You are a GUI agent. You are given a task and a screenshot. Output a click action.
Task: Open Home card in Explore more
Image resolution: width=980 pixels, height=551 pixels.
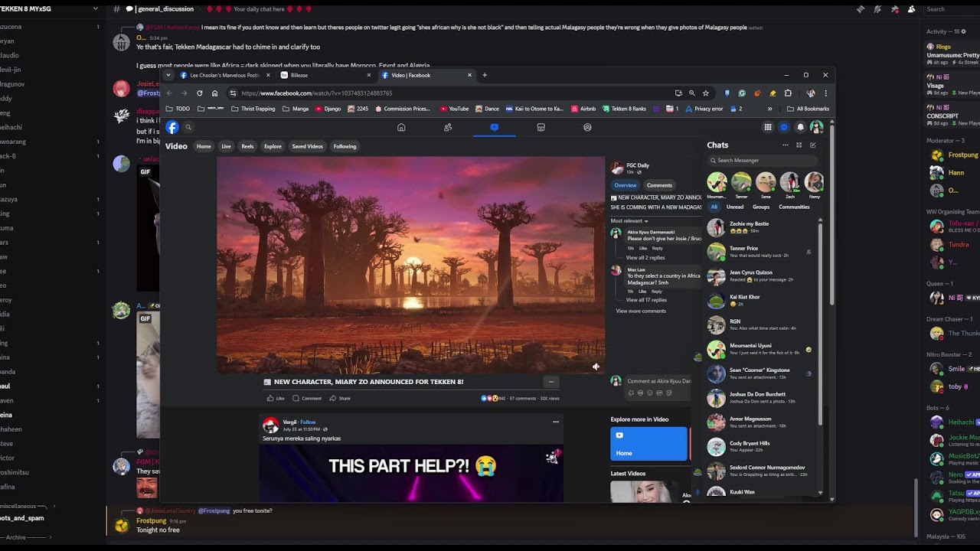click(x=648, y=444)
